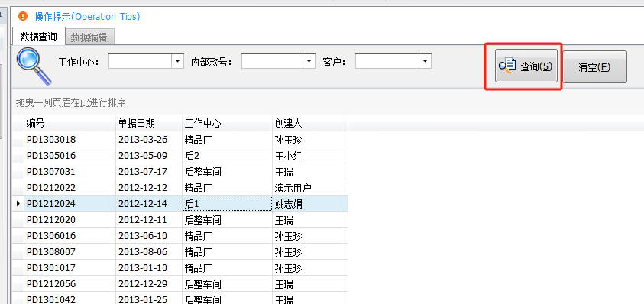Select row PD1303018
The width and height of the screenshot is (644, 304).
coord(180,140)
